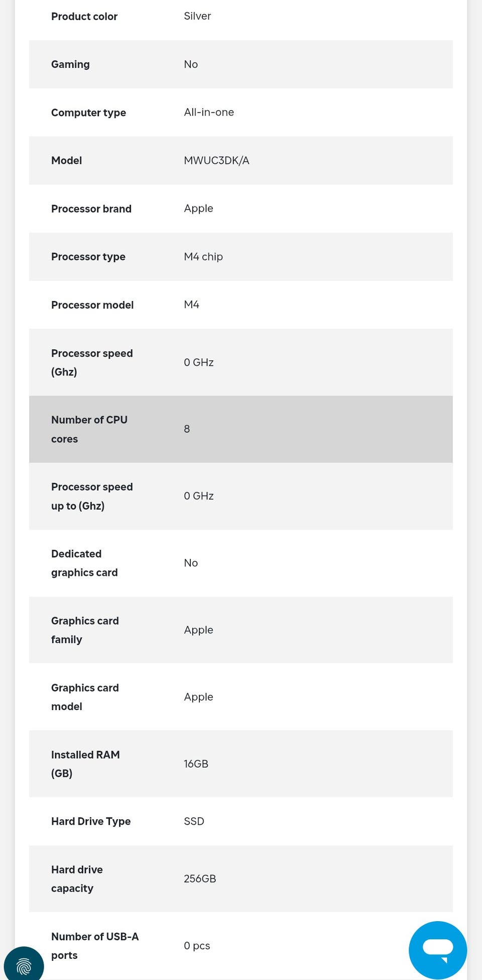Click the Graphics card family label
Image resolution: width=482 pixels, height=980 pixels.
[x=85, y=630]
